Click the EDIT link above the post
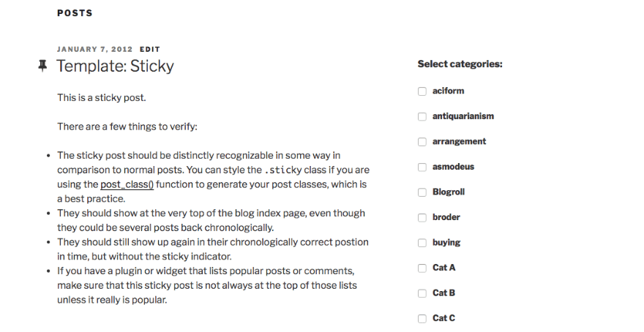644x332 pixels. (x=150, y=49)
